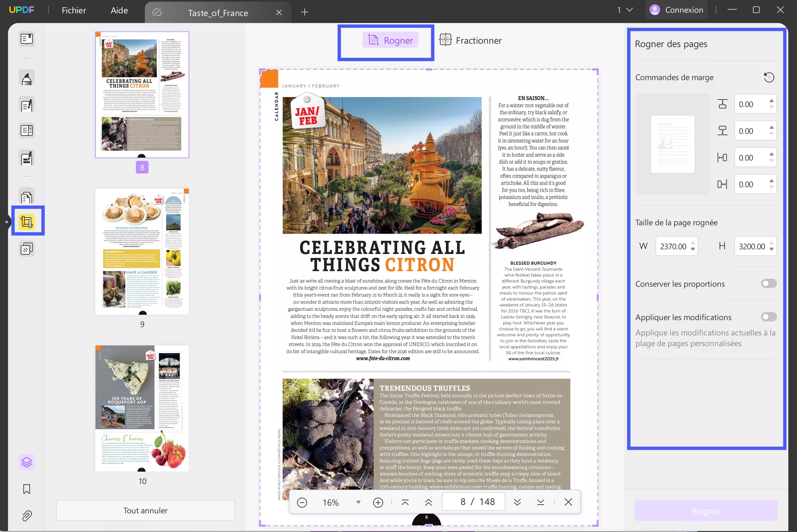This screenshot has width=797, height=532.
Task: Open the reader mode sidebar icon
Action: pyautogui.click(x=26, y=39)
